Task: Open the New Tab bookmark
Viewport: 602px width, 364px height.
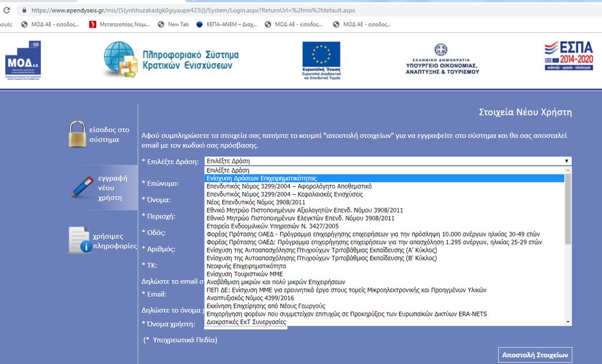Action: point(173,24)
